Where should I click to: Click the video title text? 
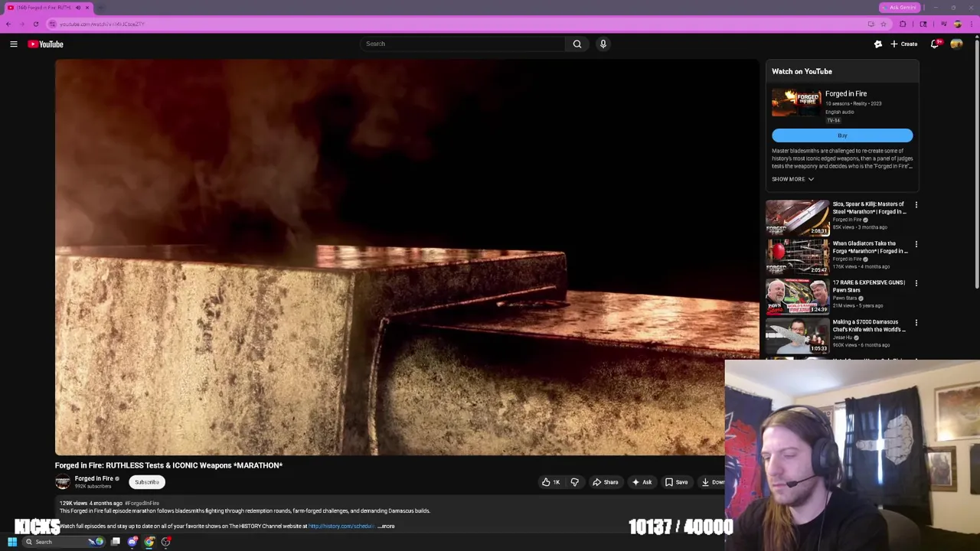[x=168, y=465]
